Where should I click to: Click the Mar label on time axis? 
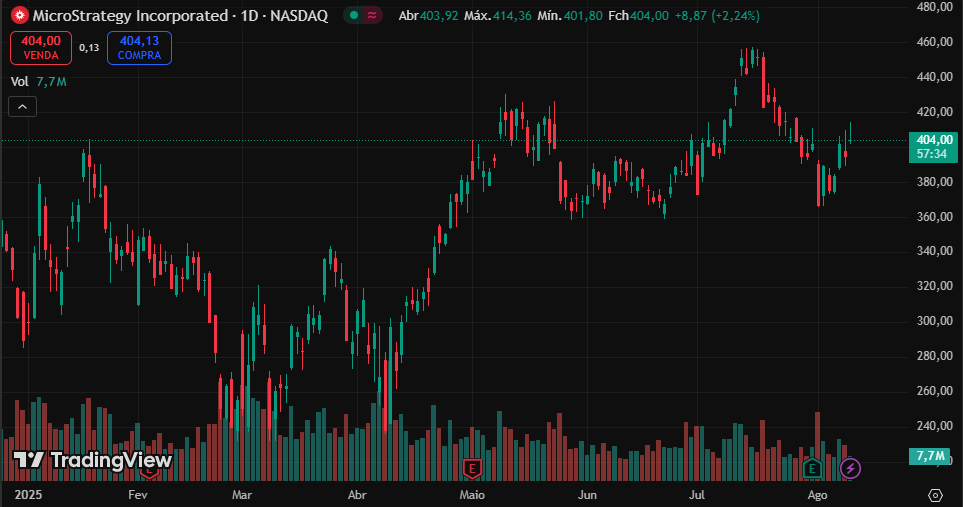(x=242, y=495)
